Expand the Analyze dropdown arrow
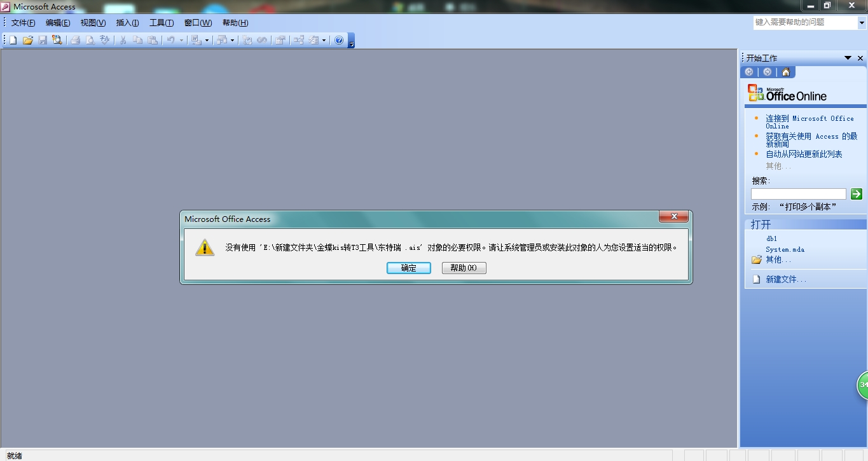 232,40
